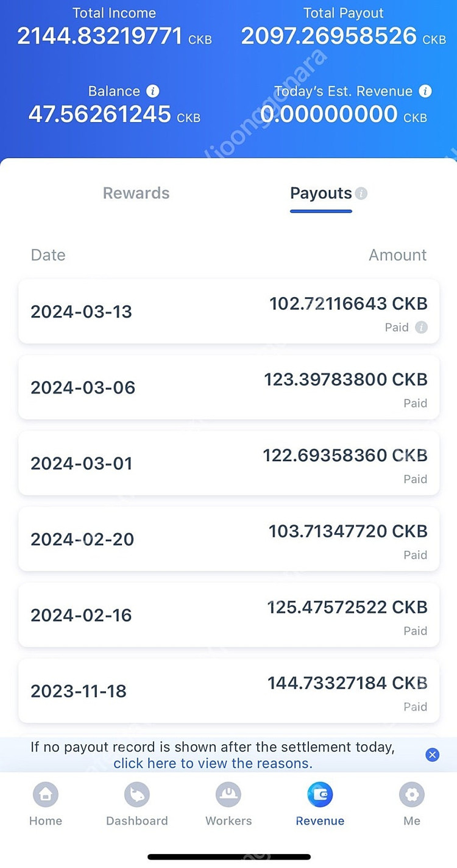Tap the 2023-11-18 payout record

click(x=228, y=691)
